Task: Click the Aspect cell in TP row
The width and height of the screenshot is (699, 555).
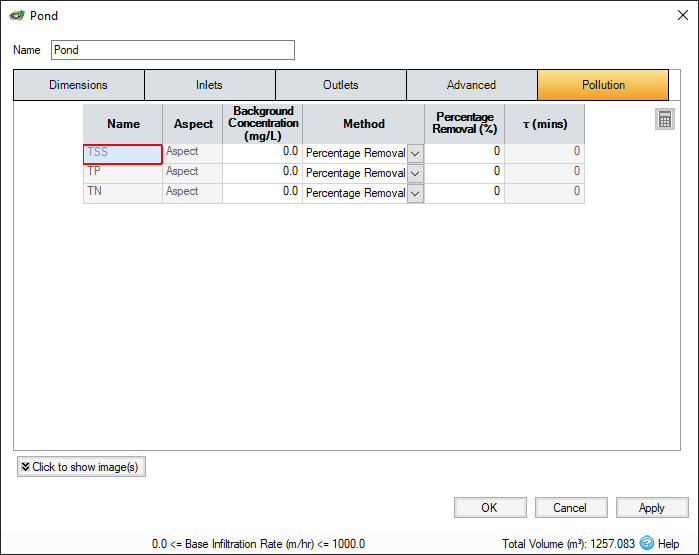Action: tap(193, 173)
